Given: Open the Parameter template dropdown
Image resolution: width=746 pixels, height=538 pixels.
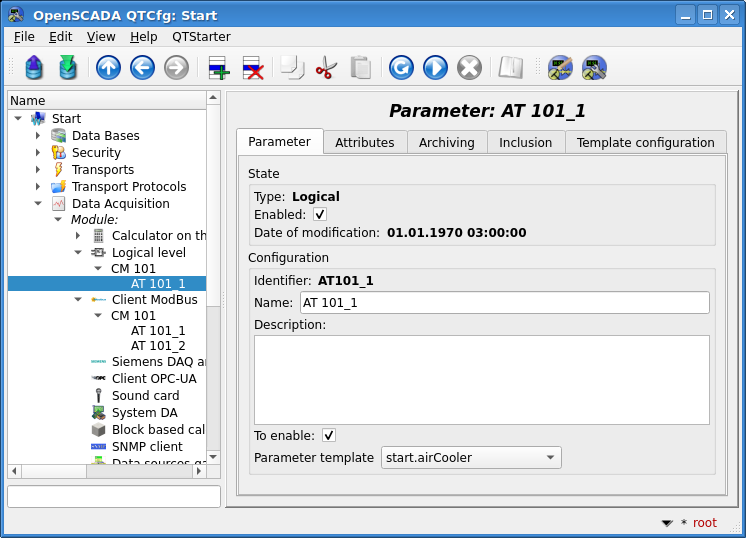Looking at the screenshot, I should (471, 458).
